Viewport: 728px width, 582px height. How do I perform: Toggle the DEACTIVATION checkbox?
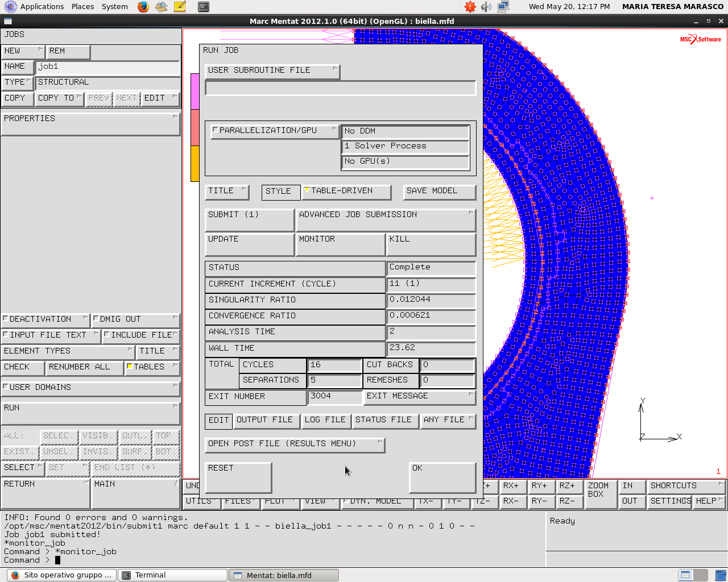[5, 319]
